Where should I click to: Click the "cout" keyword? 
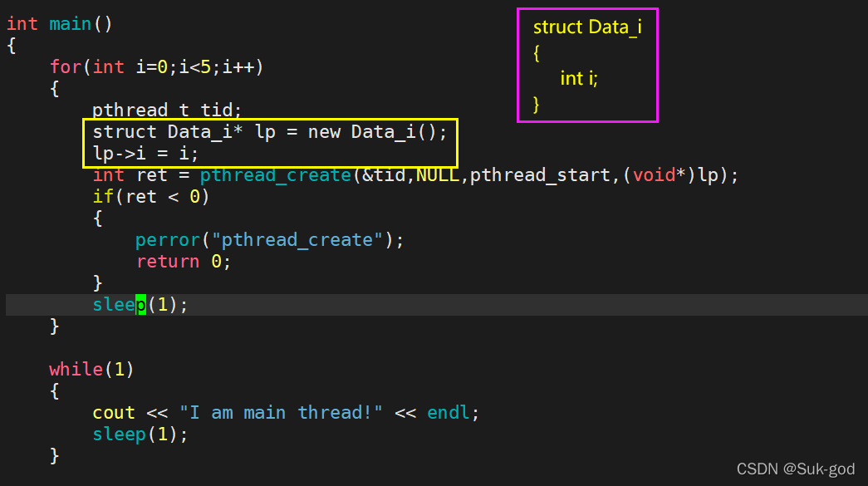[114, 412]
